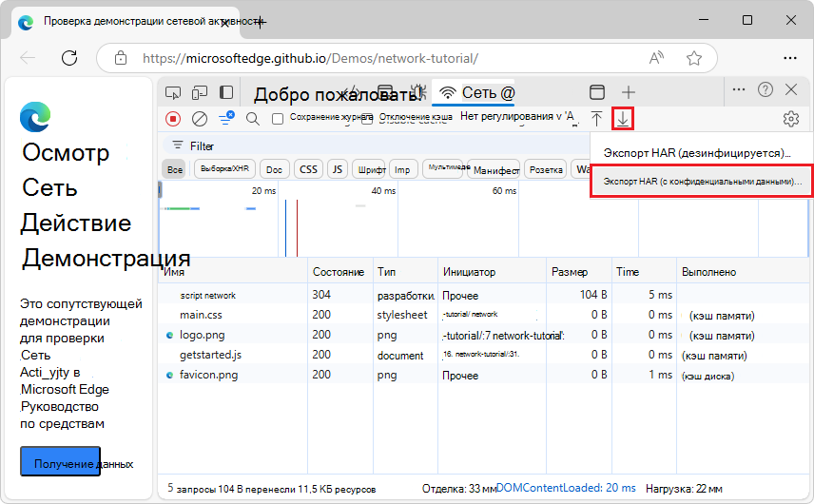The width and height of the screenshot is (814, 504).
Task: Select the Розетка filter
Action: click(x=546, y=169)
